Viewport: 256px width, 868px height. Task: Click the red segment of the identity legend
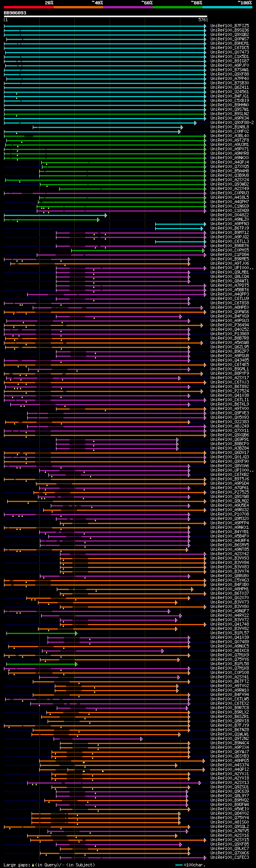(28, 7)
